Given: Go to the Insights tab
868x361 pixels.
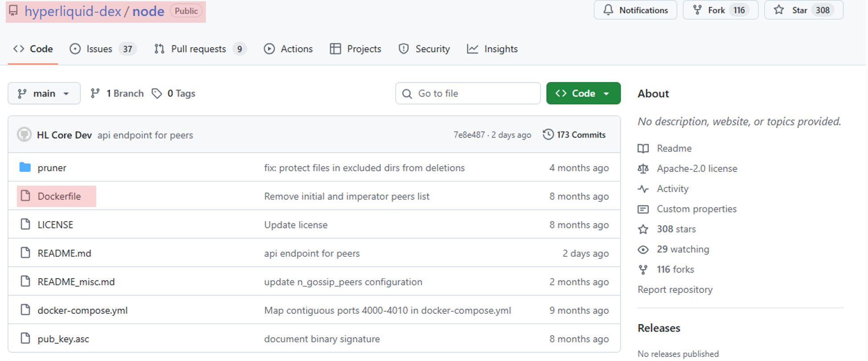Looking at the screenshot, I should pos(500,49).
